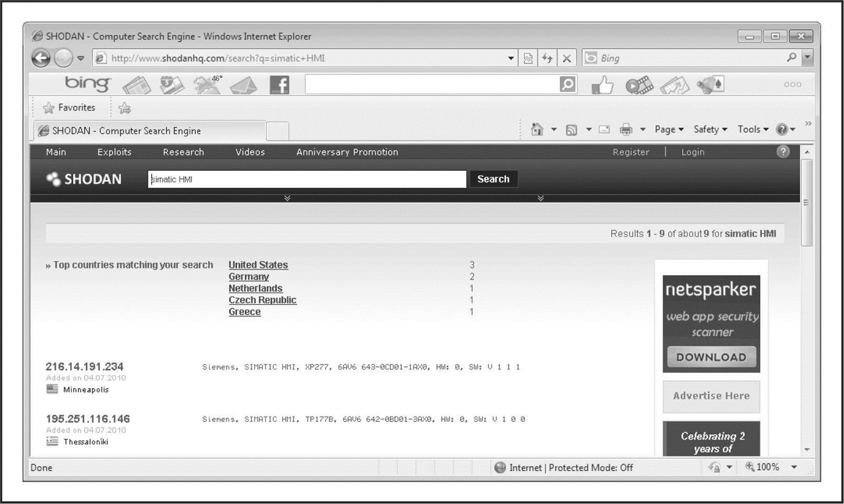Filter results by Germany

(x=249, y=277)
